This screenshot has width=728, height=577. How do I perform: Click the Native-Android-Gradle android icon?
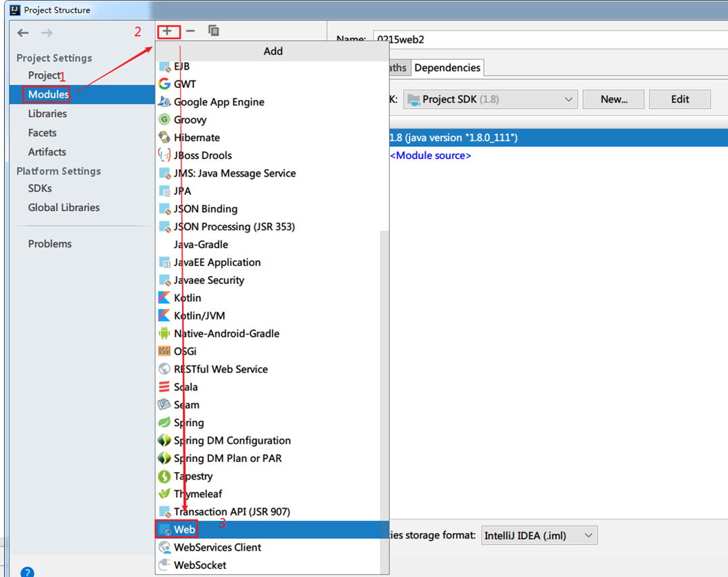coord(164,333)
